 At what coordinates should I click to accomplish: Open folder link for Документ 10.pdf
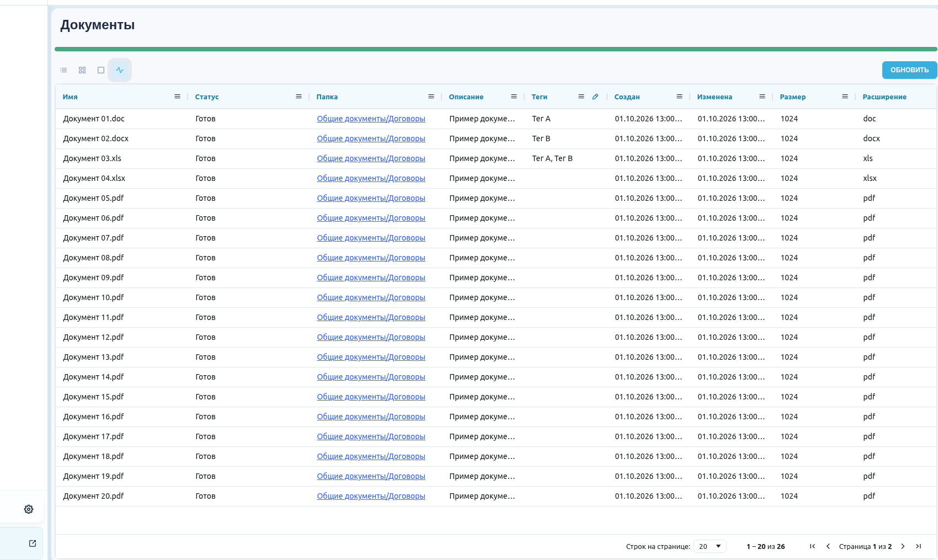click(x=371, y=297)
